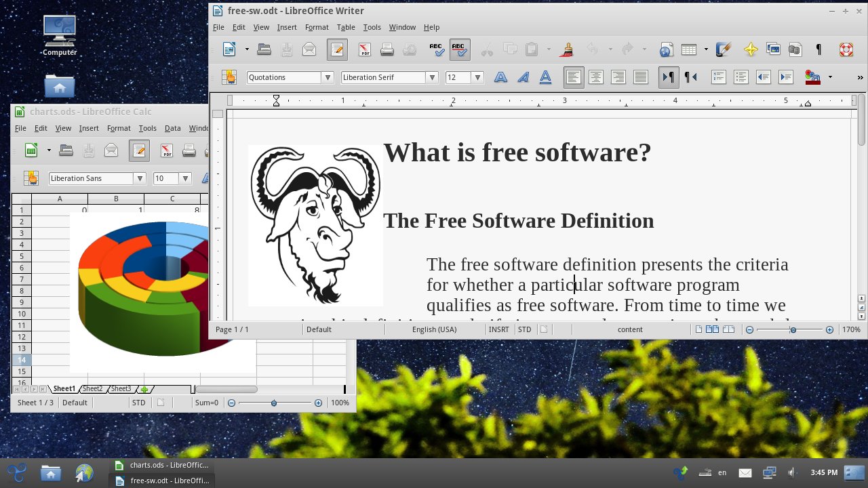Screen dimensions: 868x488
Task: Switch to Sheet2 tab in Calc
Action: coord(92,389)
